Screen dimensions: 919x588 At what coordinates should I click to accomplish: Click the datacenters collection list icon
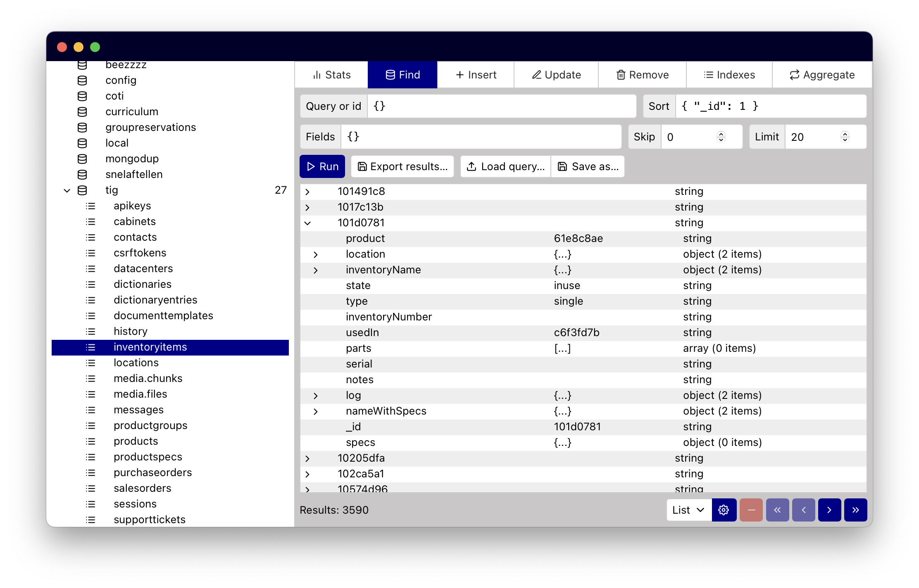pos(90,268)
